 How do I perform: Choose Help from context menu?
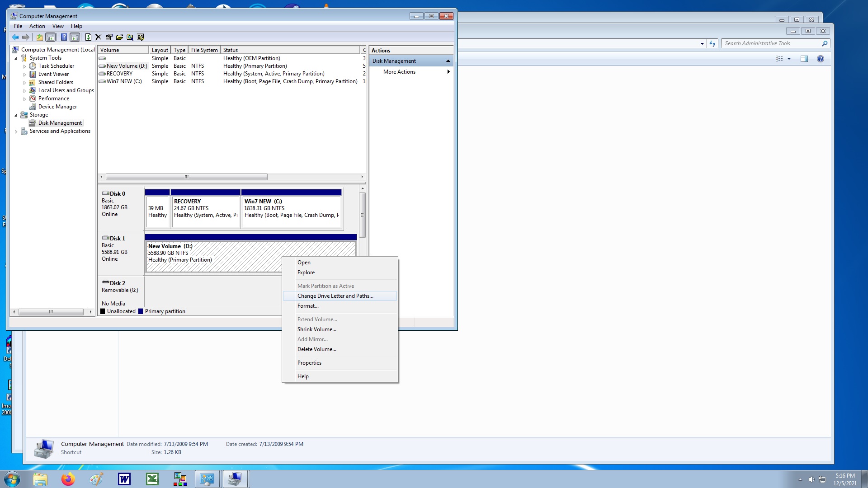(x=340, y=376)
